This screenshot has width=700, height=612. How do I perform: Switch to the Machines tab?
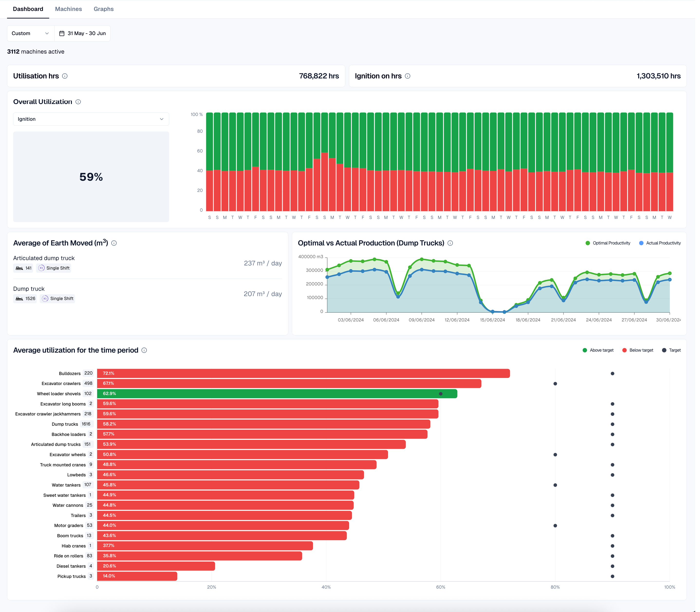pos(68,9)
